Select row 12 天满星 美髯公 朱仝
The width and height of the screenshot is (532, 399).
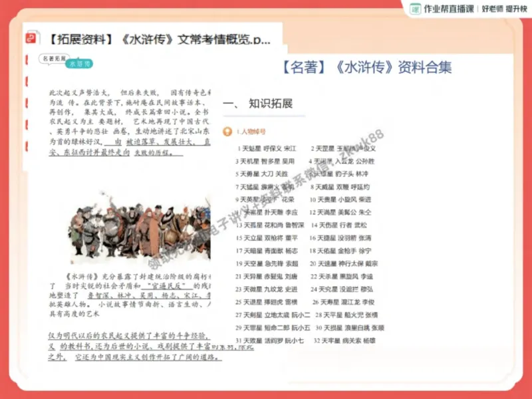(340, 212)
